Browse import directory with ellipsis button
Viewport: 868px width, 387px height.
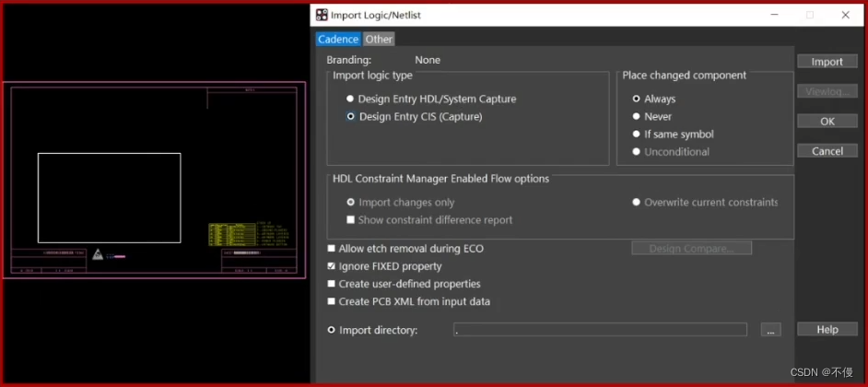coord(770,330)
